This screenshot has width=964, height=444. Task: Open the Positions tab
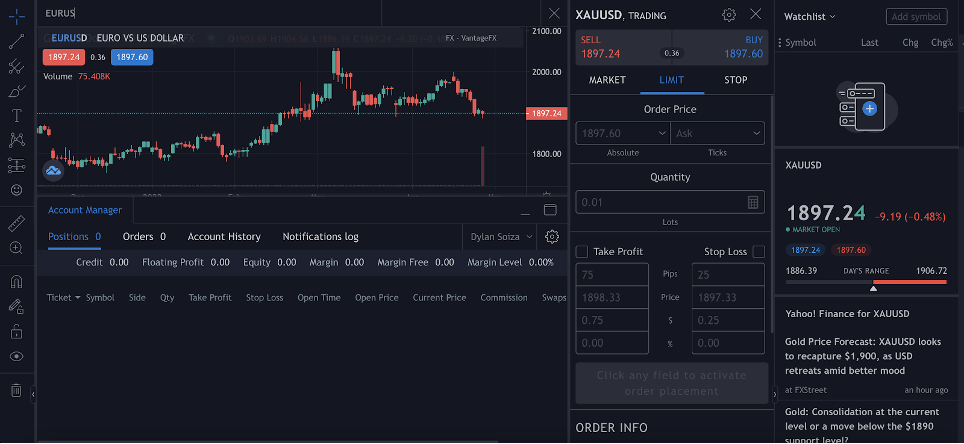(x=74, y=237)
